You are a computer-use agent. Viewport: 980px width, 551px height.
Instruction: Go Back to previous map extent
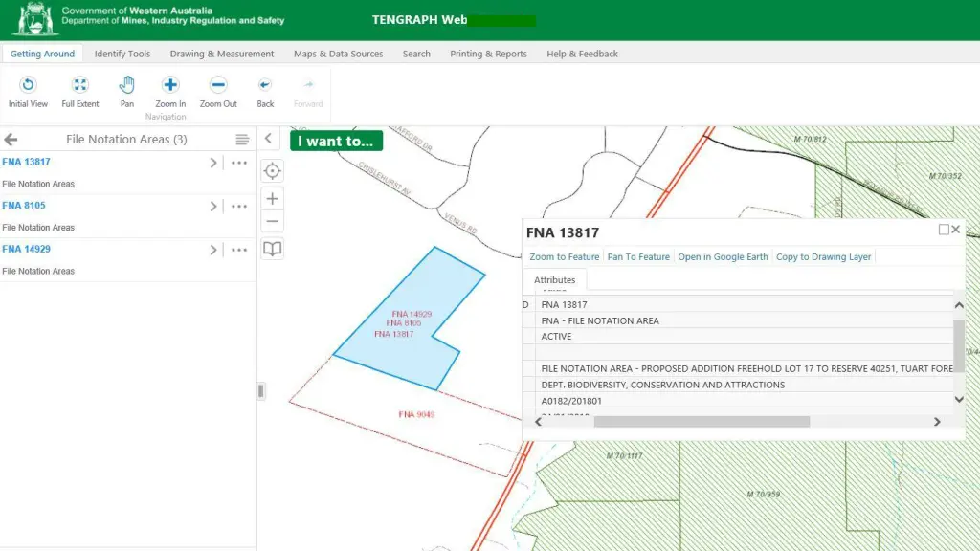(265, 92)
